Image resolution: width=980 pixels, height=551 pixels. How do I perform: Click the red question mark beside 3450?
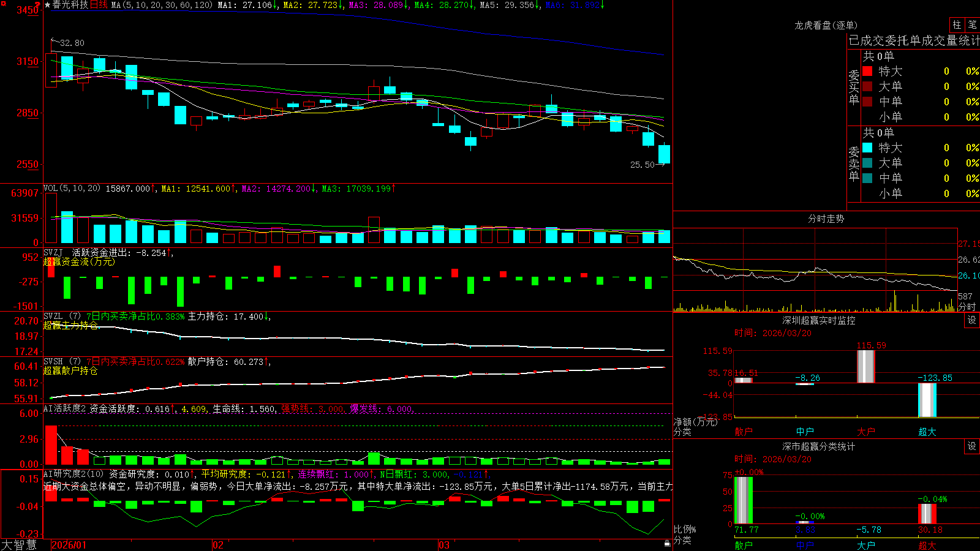click(38, 5)
